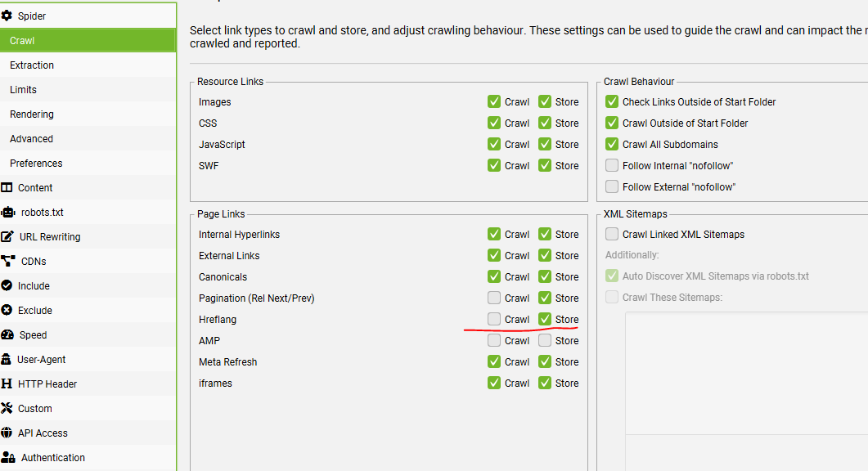Open the Rendering sub-item

tap(32, 114)
